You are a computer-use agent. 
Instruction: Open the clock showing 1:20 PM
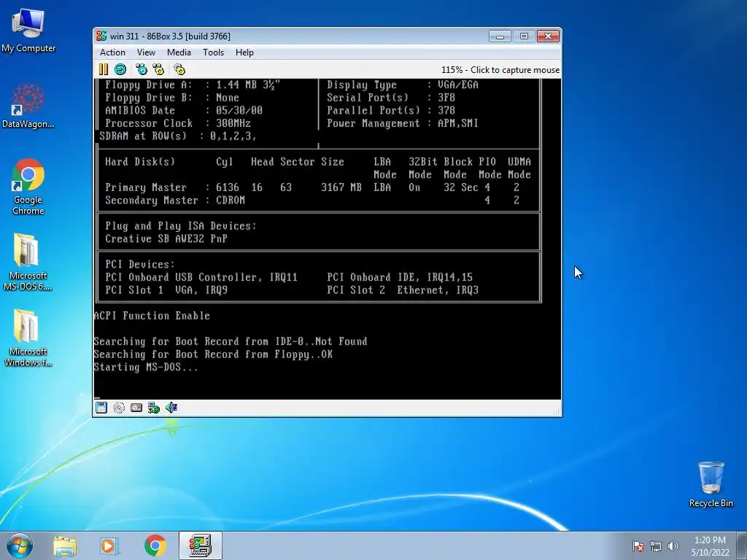tap(710, 545)
